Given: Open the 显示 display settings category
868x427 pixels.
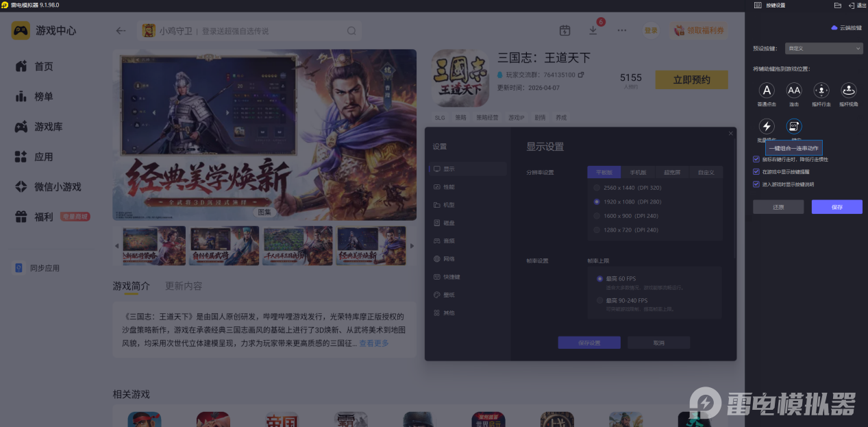Looking at the screenshot, I should (x=468, y=169).
